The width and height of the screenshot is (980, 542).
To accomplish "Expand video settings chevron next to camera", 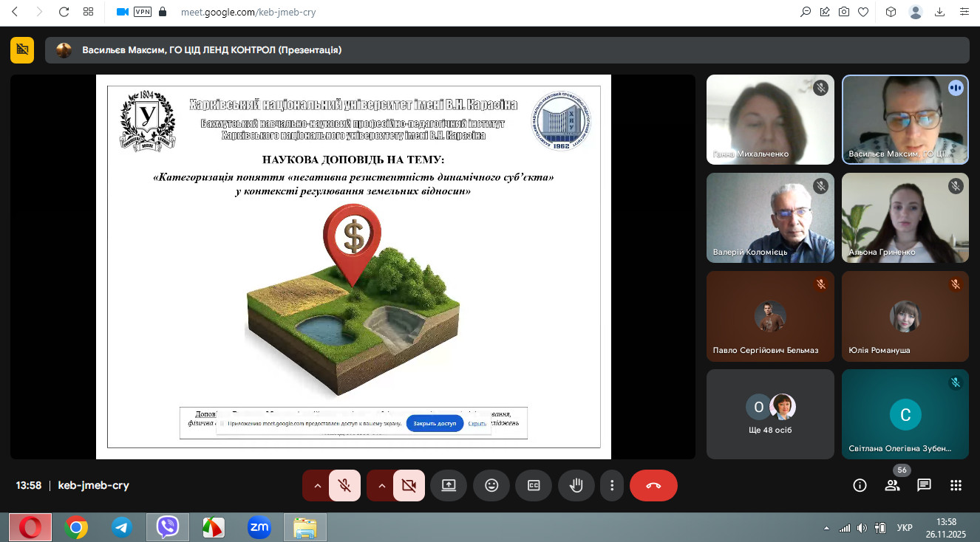I will [381, 486].
